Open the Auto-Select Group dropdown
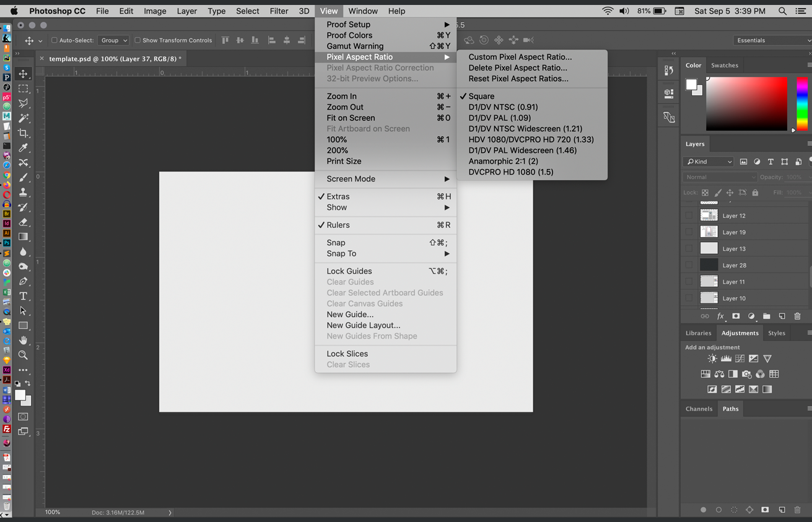This screenshot has width=812, height=522. click(x=113, y=40)
